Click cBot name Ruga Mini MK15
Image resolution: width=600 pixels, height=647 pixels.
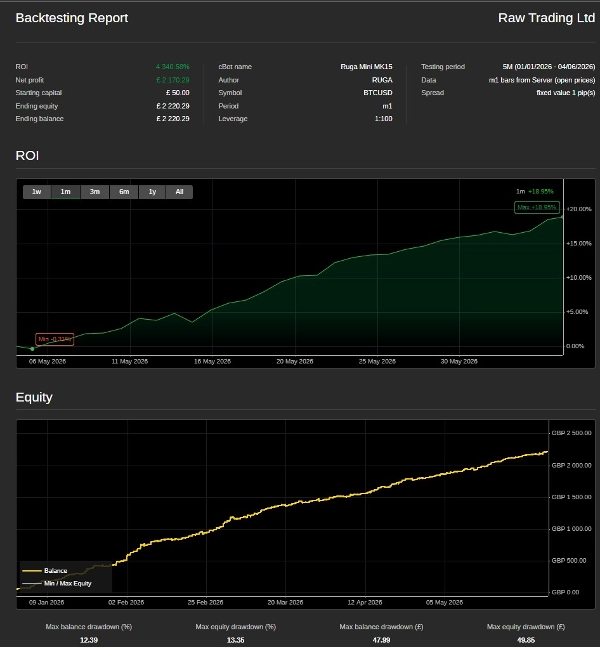click(x=366, y=67)
